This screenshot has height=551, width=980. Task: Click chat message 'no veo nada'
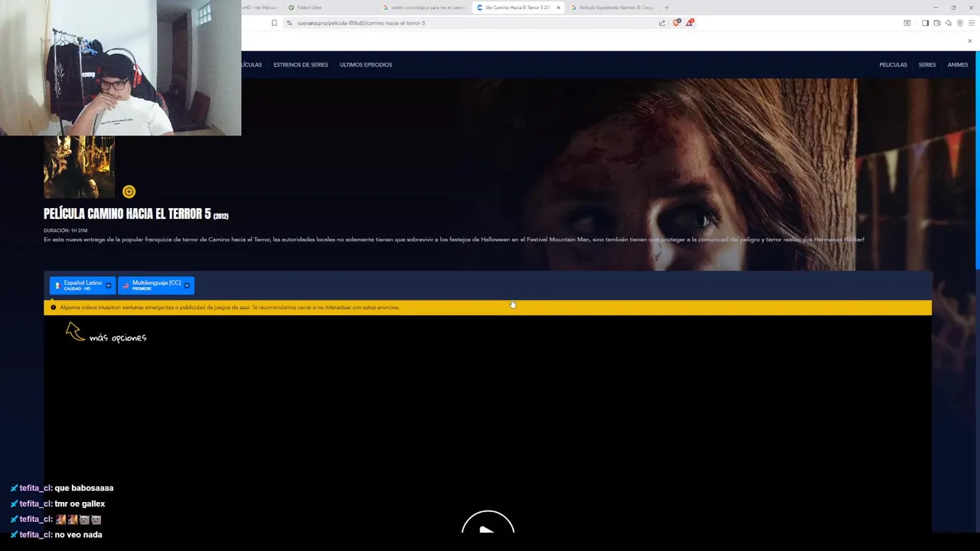(x=78, y=535)
